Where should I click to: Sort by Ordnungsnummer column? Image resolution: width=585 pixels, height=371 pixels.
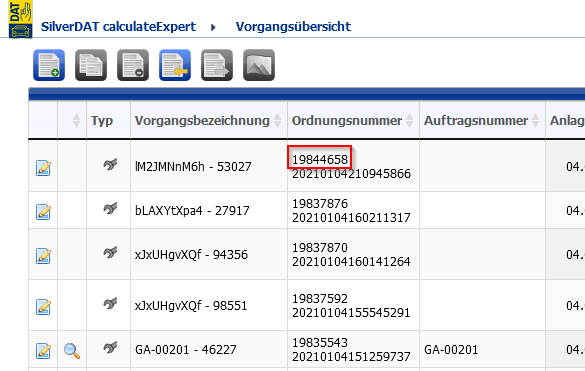tap(410, 121)
